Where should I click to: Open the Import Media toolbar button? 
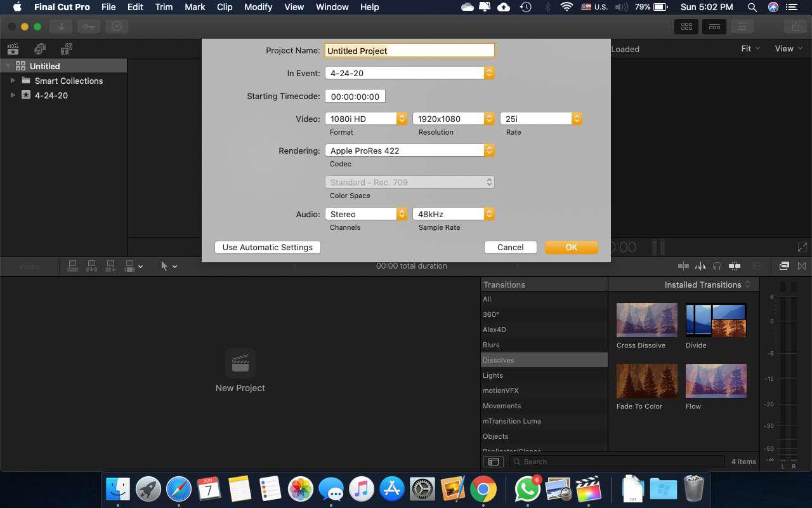point(62,27)
